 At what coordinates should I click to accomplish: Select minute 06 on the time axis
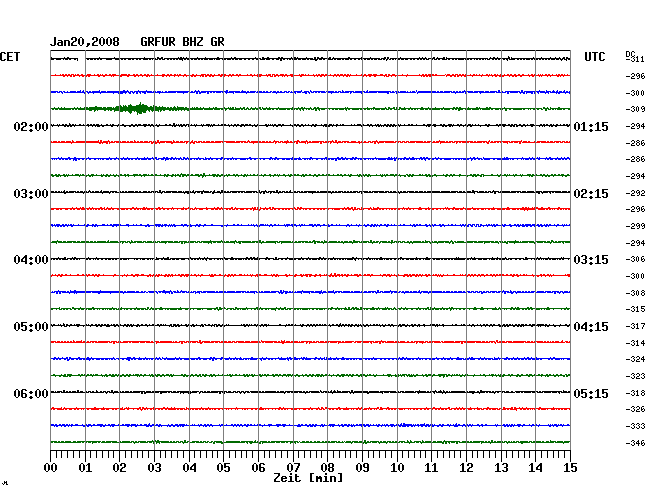point(258,467)
